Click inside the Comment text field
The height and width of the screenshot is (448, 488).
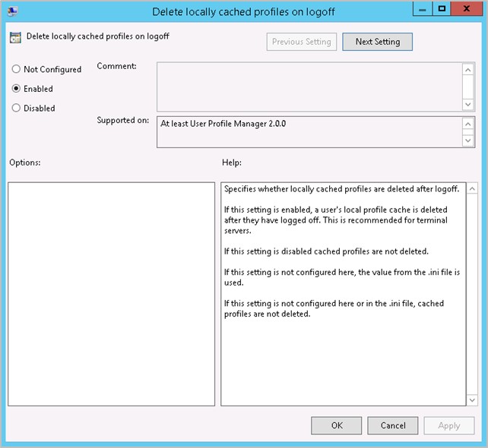pos(308,86)
